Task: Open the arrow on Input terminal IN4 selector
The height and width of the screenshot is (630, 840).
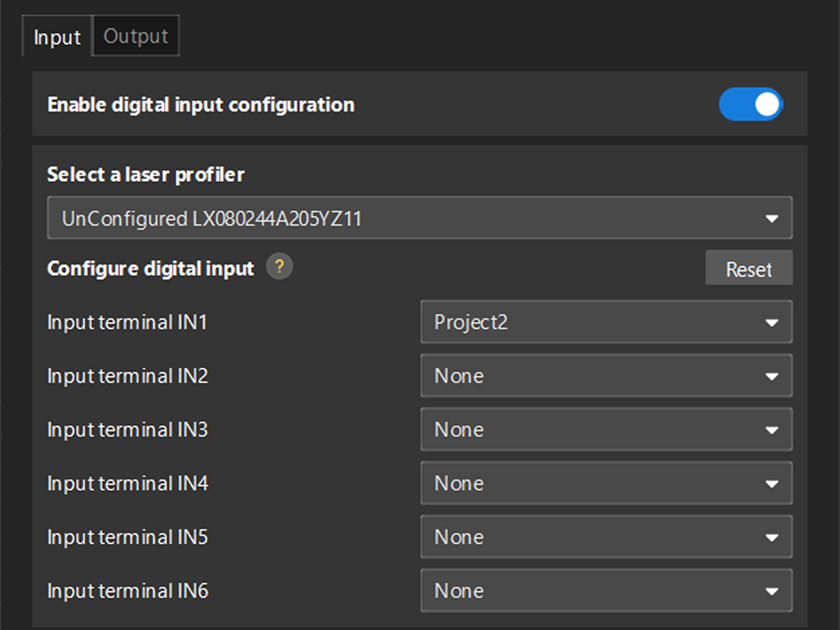Action: tap(772, 483)
